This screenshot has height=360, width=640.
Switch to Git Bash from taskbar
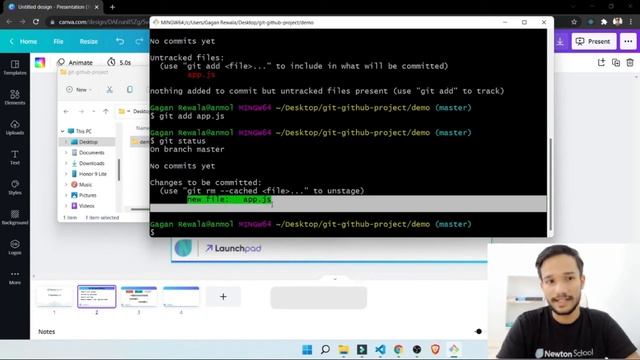(x=453, y=349)
